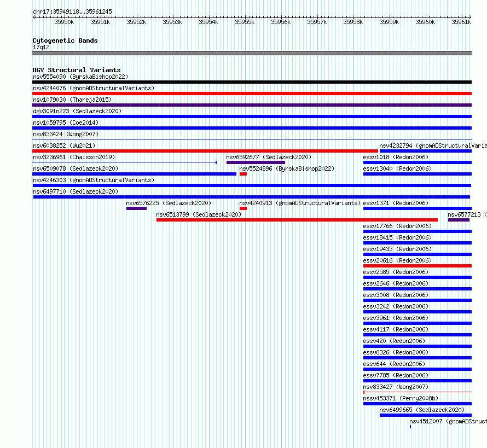Select the blue nsv6499665 variant bar
This screenshot has width=487, height=448.
tap(426, 415)
